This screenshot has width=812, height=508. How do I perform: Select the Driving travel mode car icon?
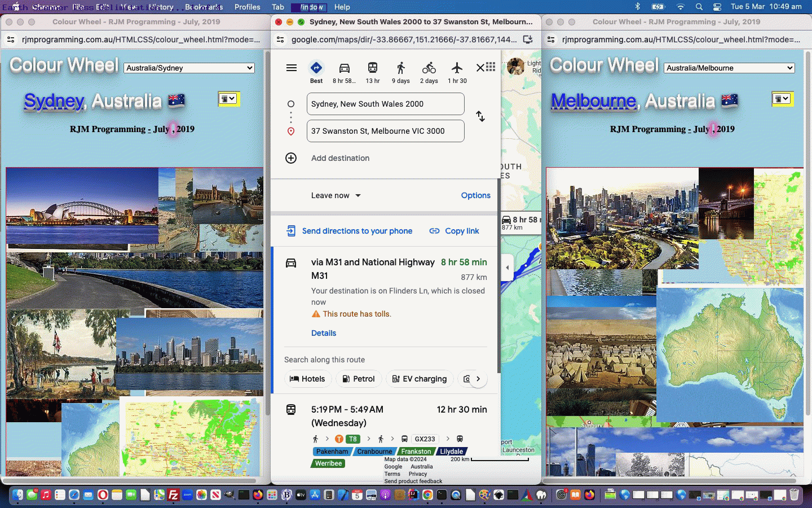[345, 68]
